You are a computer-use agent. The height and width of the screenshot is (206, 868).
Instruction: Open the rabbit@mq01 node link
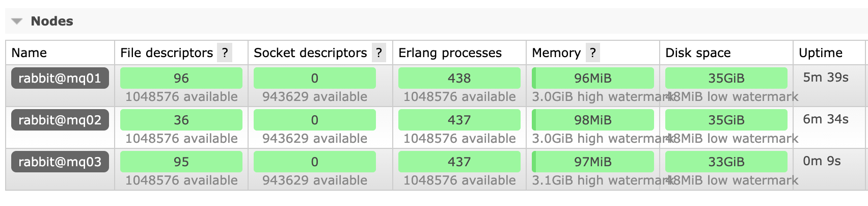click(x=60, y=78)
